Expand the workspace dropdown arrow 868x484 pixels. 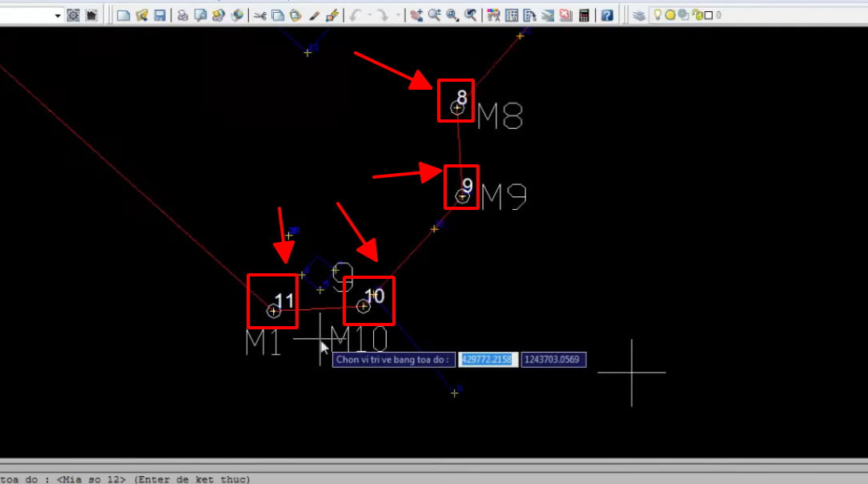[x=58, y=15]
